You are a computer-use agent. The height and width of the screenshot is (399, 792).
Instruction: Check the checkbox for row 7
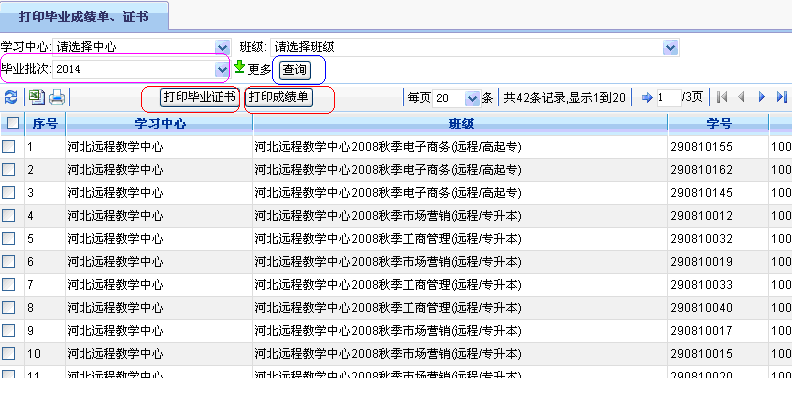(x=9, y=284)
